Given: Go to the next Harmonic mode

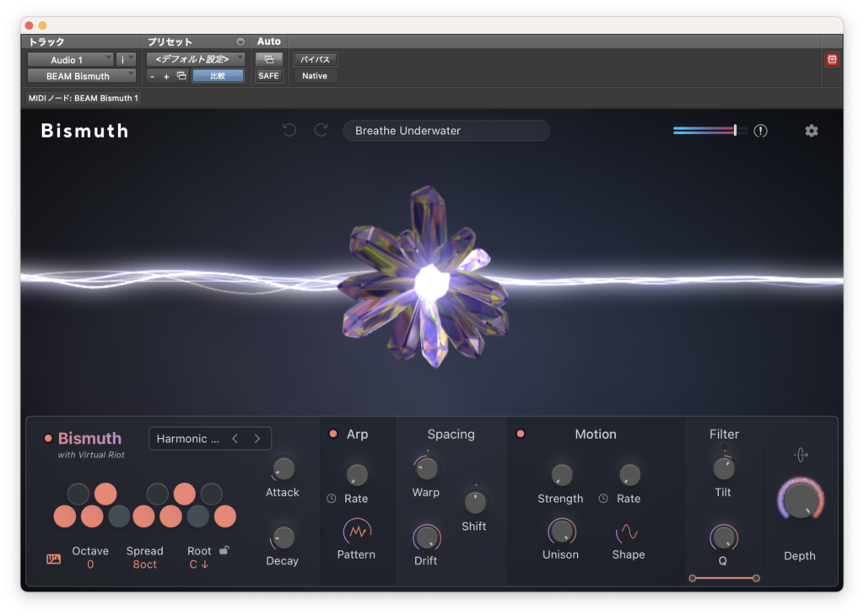Looking at the screenshot, I should tap(256, 439).
